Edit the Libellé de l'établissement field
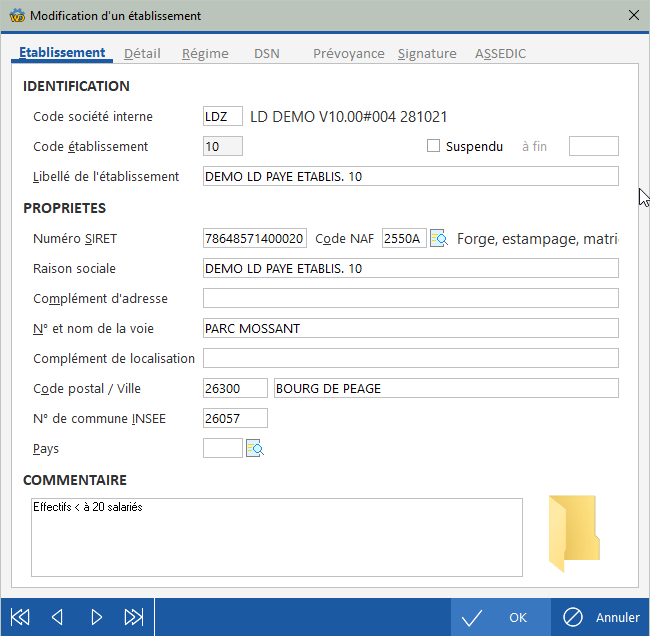Viewport: 650px width, 636px height. [x=411, y=176]
